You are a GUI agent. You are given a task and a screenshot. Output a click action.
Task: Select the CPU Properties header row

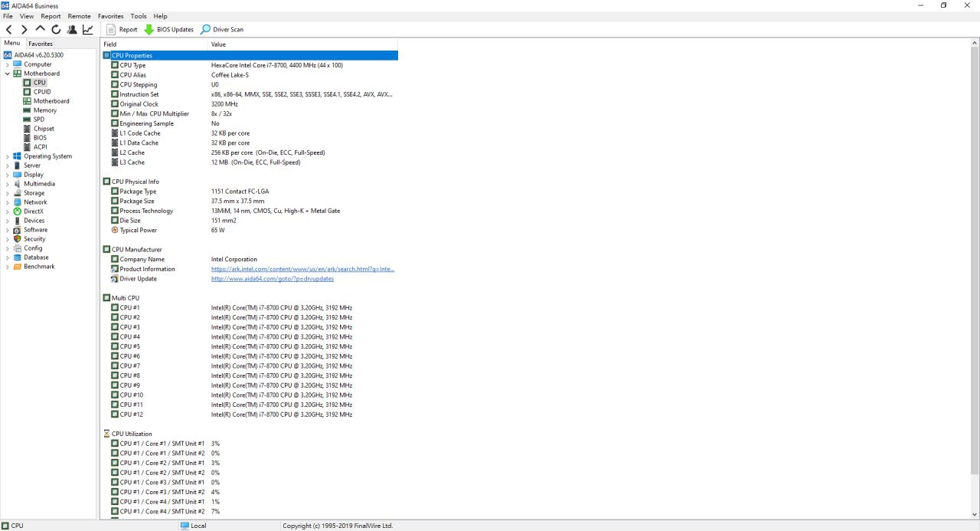point(250,55)
